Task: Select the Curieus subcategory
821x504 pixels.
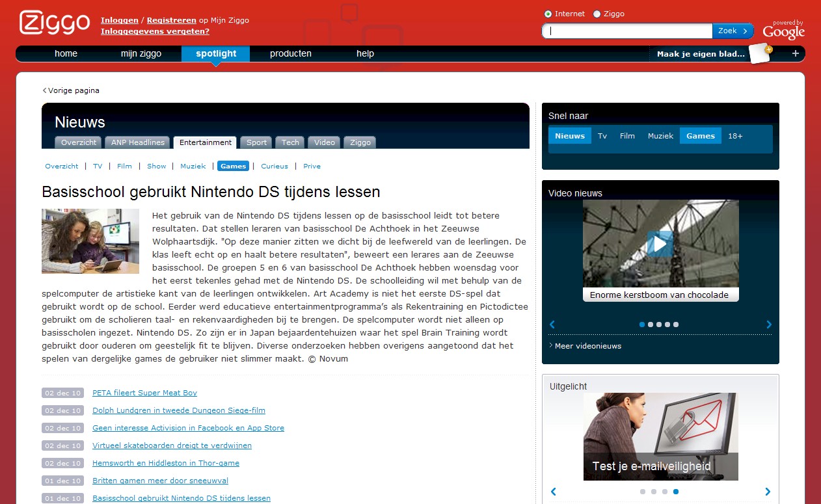Action: coord(275,166)
